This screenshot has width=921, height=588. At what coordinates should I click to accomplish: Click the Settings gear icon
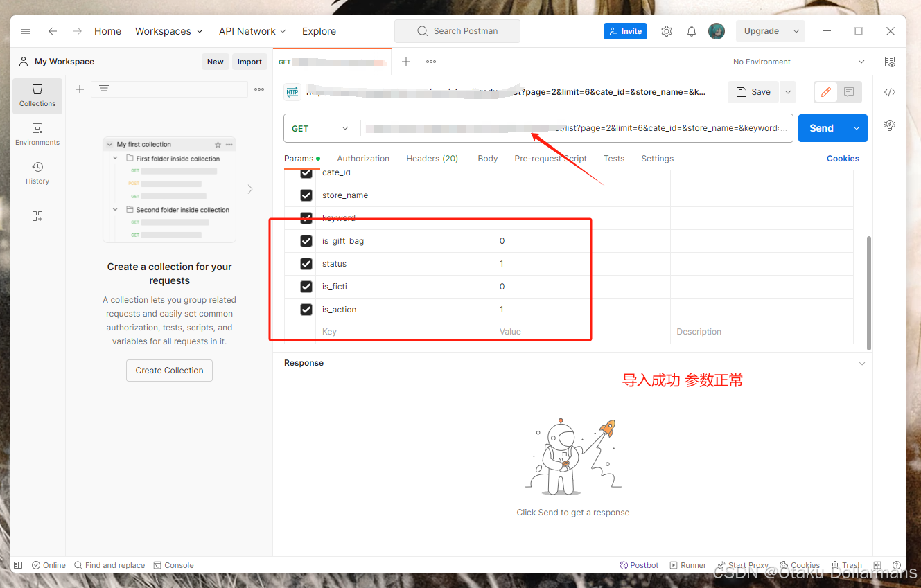pyautogui.click(x=666, y=30)
